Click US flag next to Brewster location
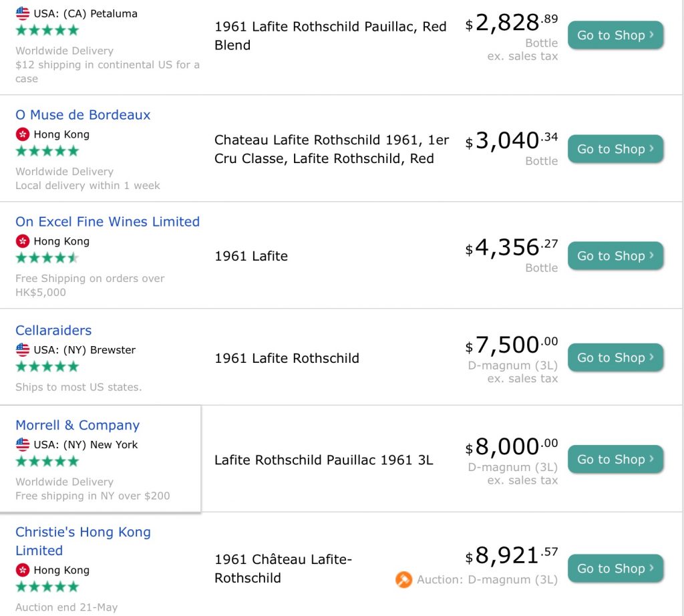 (x=23, y=350)
